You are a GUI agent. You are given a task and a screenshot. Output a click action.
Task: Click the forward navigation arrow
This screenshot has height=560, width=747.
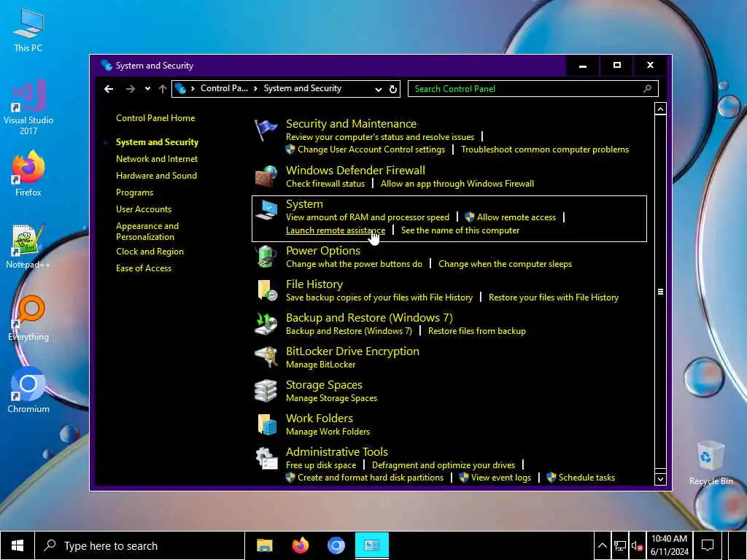click(x=130, y=88)
